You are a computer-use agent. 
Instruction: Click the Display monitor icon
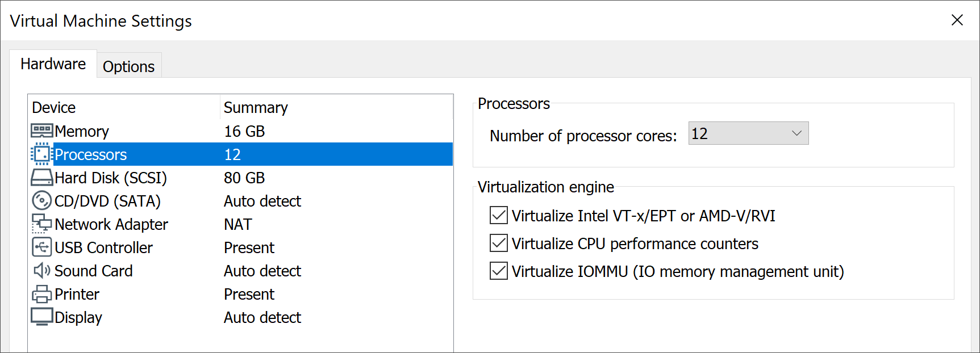coord(42,317)
